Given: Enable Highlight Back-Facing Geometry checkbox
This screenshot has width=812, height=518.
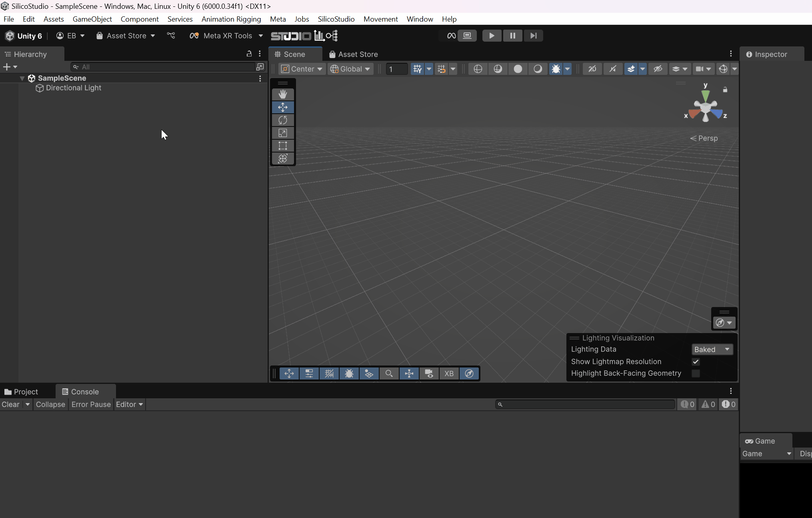Looking at the screenshot, I should pyautogui.click(x=696, y=373).
